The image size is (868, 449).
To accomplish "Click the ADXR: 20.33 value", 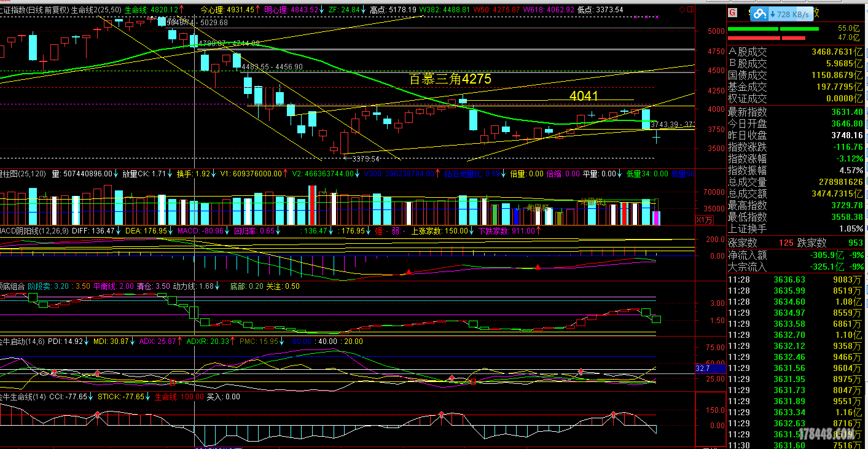I will point(207,341).
